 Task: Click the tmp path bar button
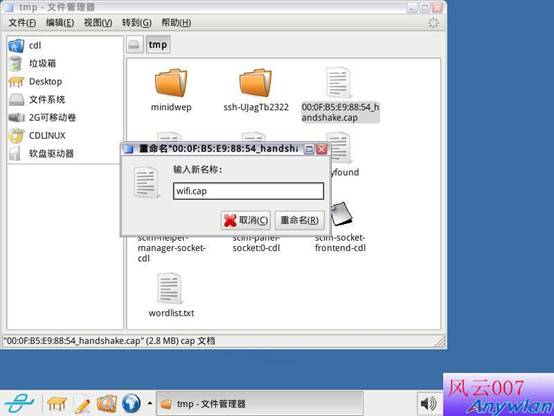click(158, 45)
